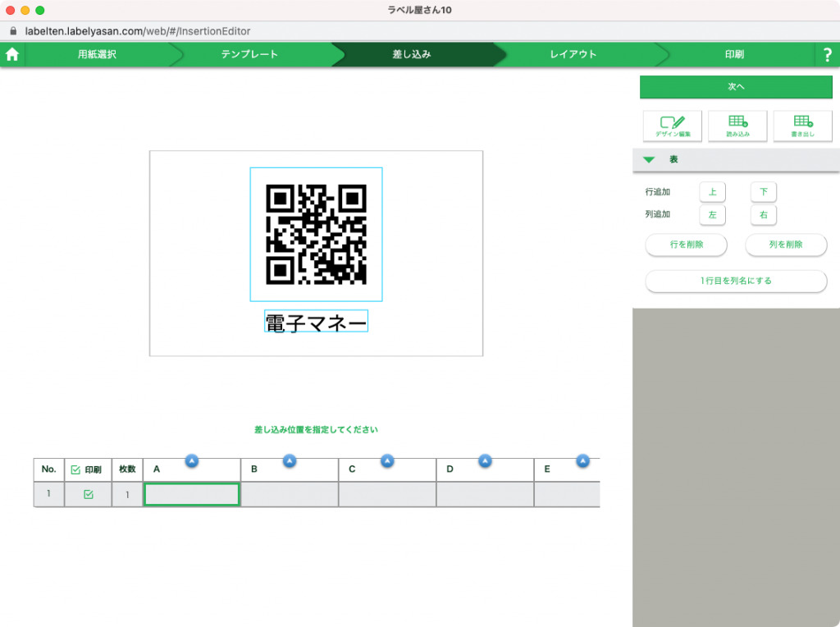Click the cell in column B row 1
The height and width of the screenshot is (627, 840).
pos(290,494)
